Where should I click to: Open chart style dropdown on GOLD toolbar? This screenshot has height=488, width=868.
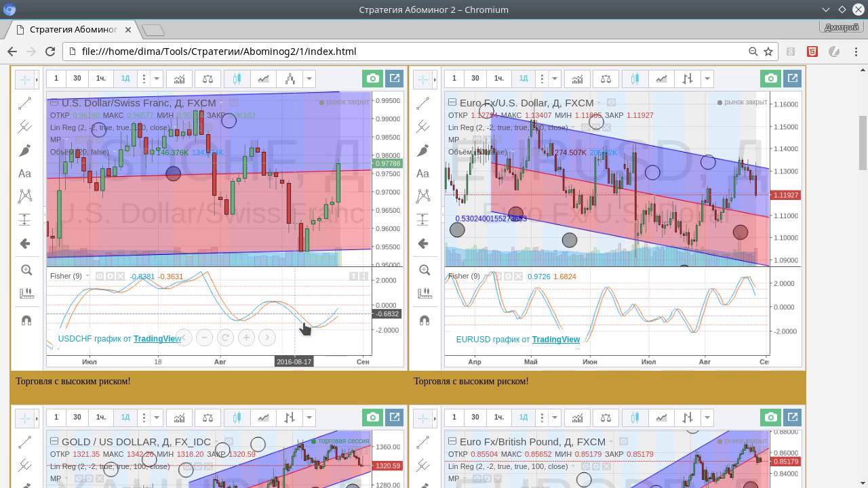pyautogui.click(x=309, y=417)
